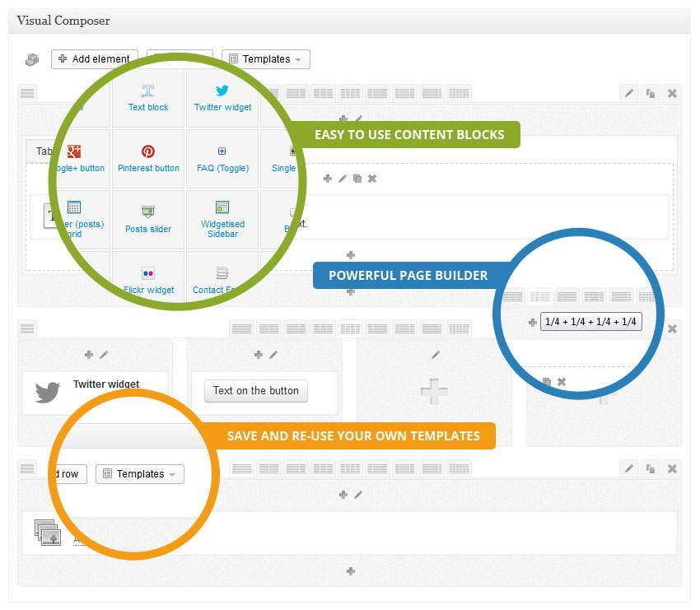Viewport: 700px width, 610px height.
Task: Select the Pinterest button content element
Action: pos(148,158)
